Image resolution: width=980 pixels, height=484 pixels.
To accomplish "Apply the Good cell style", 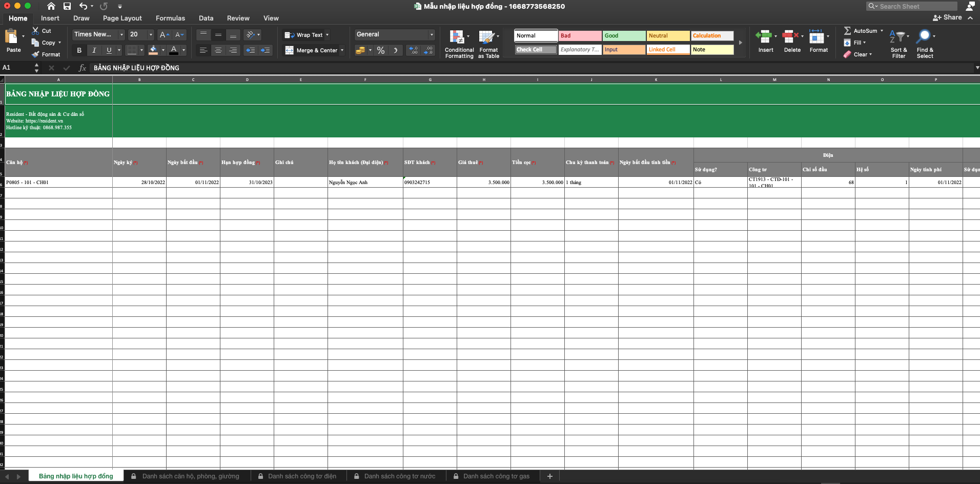I will click(x=623, y=36).
